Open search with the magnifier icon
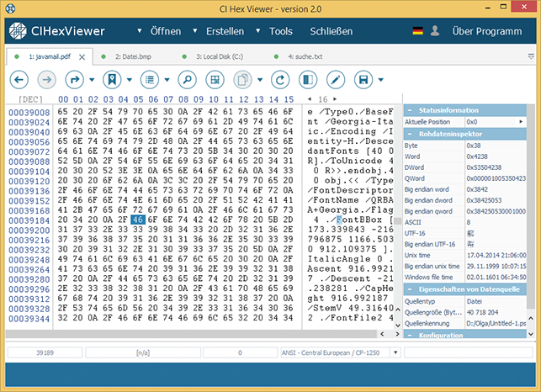 click(x=188, y=80)
